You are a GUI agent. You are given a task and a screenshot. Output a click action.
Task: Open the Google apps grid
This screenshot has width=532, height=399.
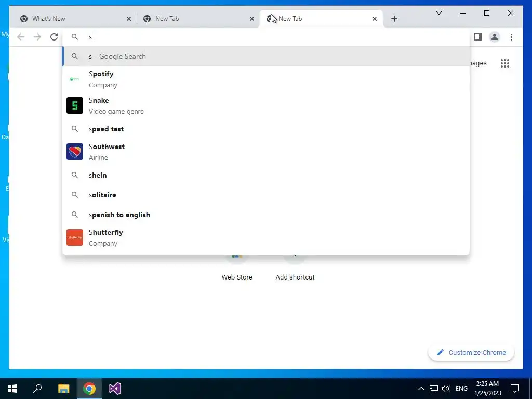[x=505, y=63]
